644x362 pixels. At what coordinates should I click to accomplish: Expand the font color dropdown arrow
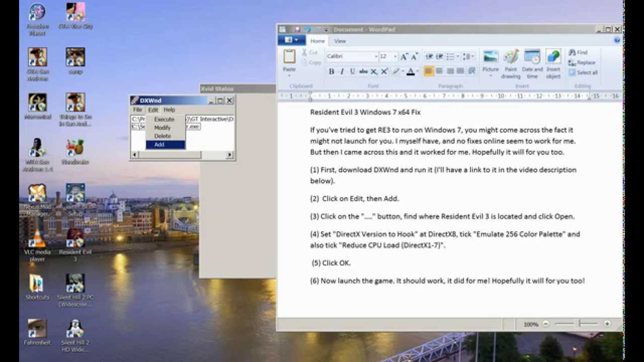point(418,71)
